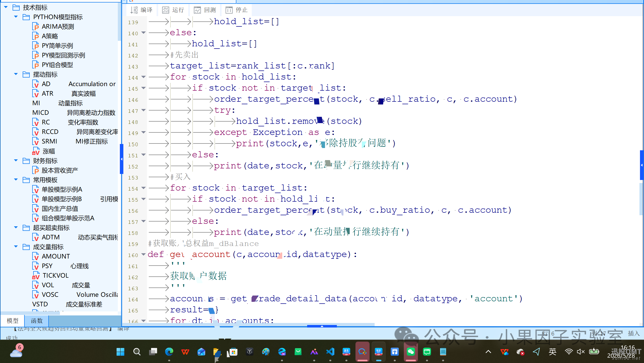This screenshot has height=363, width=644.
Task: Open the Windows Start menu
Action: [120, 352]
